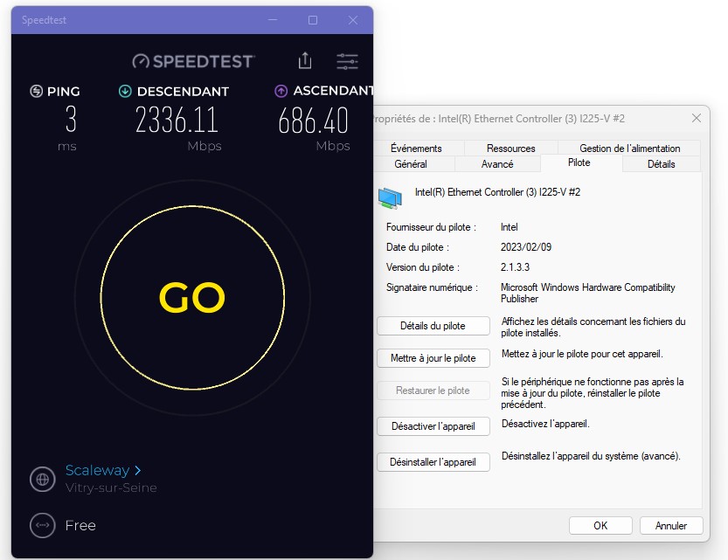Open the Gestion de l'alimentation tab
Screen dimensions: 728x560
[x=629, y=149]
